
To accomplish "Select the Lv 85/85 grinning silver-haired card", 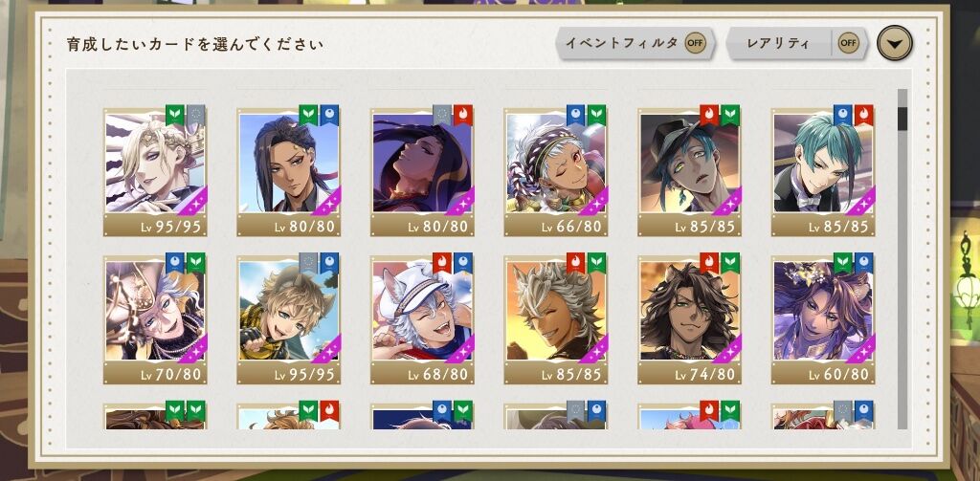I will (x=556, y=319).
